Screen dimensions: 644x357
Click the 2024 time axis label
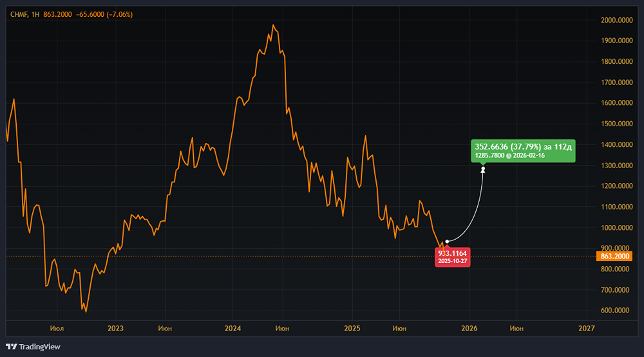point(233,328)
